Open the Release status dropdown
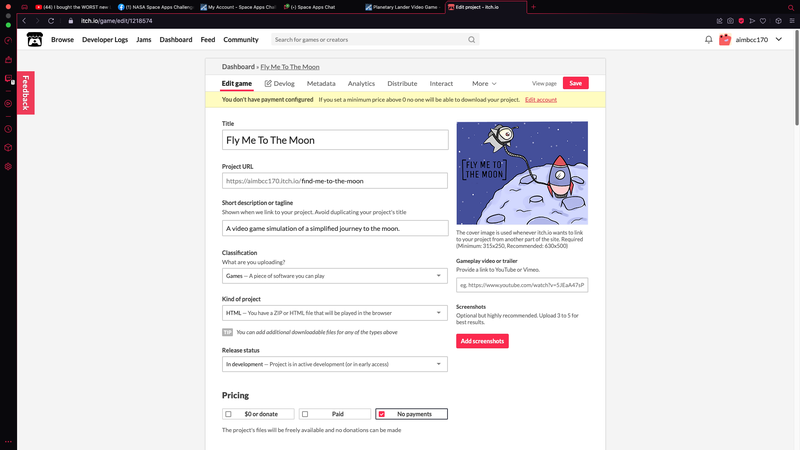The width and height of the screenshot is (800, 450). (x=335, y=364)
